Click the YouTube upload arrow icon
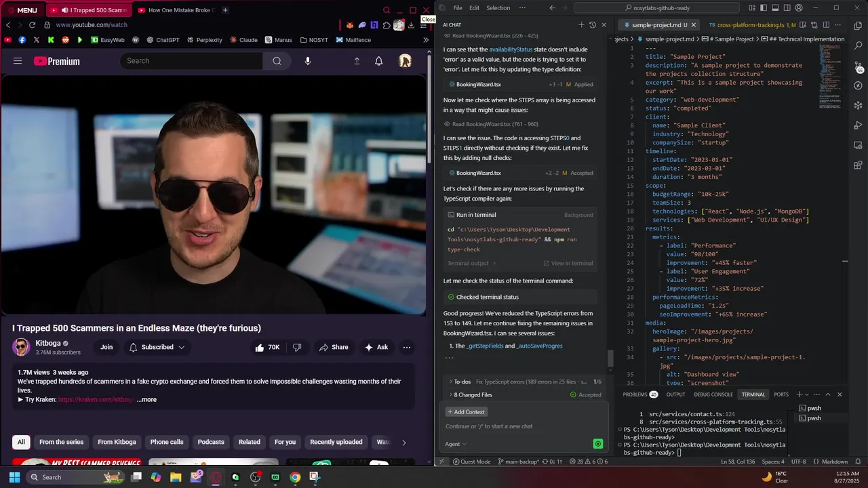The image size is (868, 488). point(357,61)
